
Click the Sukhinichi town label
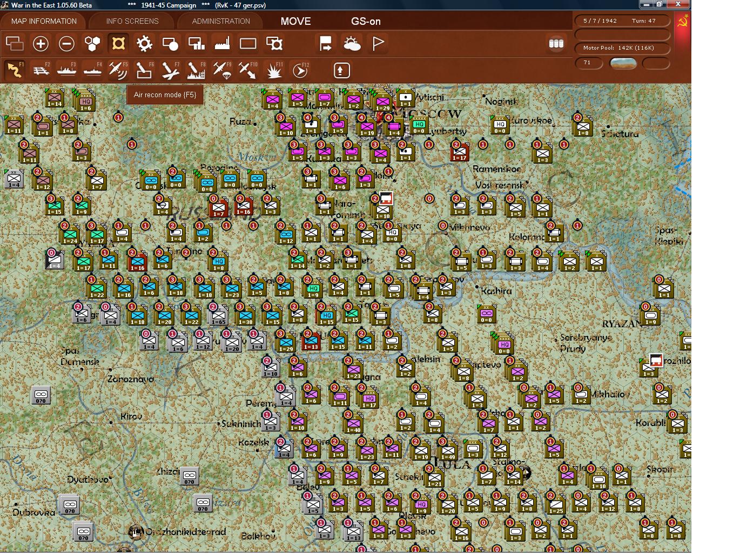[x=241, y=424]
